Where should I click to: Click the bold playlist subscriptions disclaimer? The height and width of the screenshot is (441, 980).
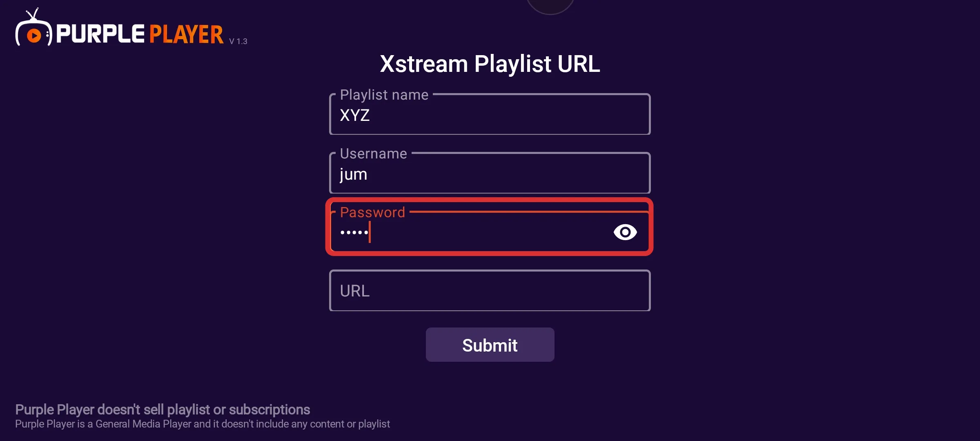163,410
